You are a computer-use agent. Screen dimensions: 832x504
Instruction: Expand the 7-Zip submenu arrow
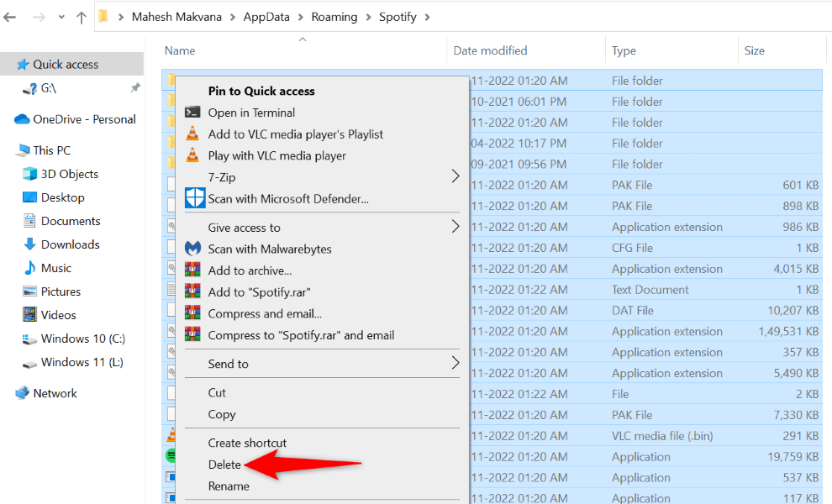455,176
